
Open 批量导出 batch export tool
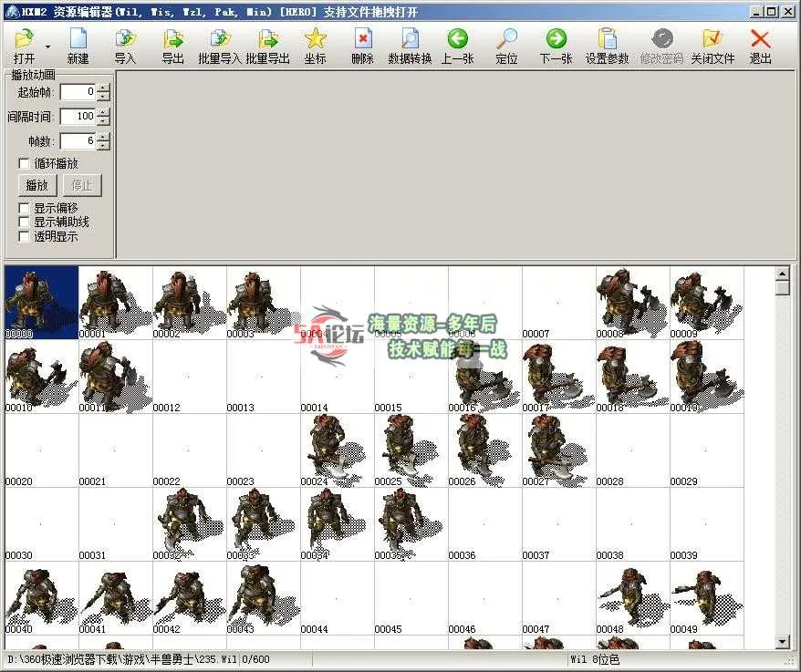click(267, 39)
